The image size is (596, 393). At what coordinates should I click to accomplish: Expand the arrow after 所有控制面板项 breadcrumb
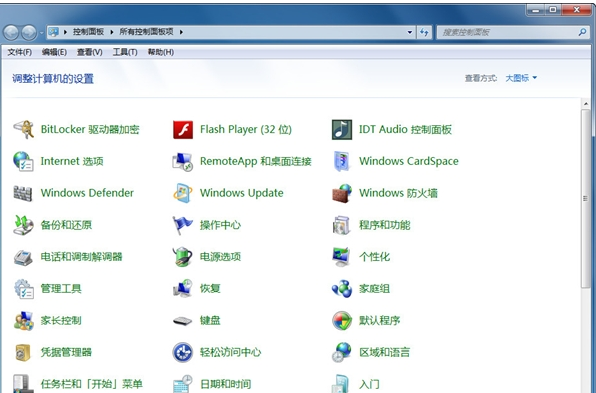point(181,32)
